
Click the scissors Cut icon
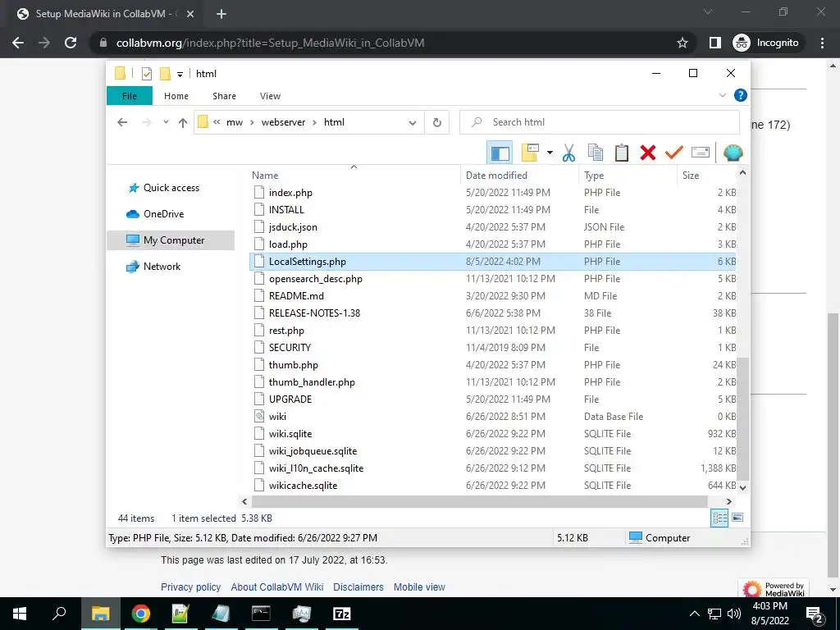[x=568, y=153]
